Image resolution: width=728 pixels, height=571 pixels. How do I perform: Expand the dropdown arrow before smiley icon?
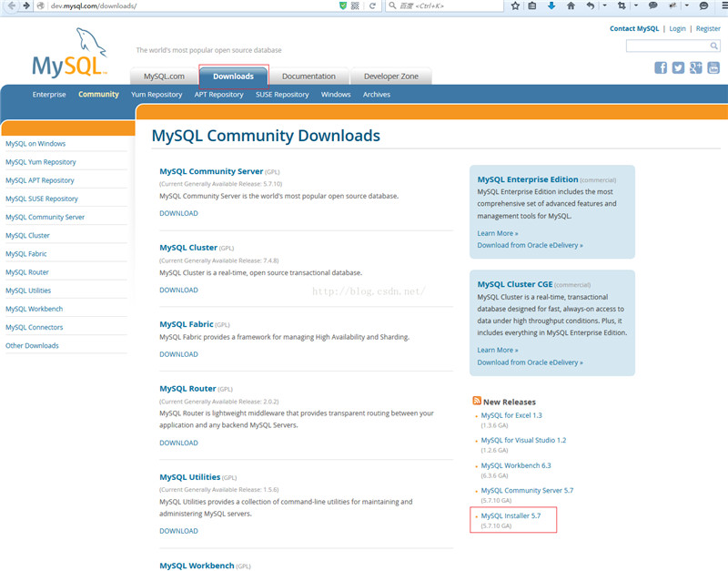[687, 5]
